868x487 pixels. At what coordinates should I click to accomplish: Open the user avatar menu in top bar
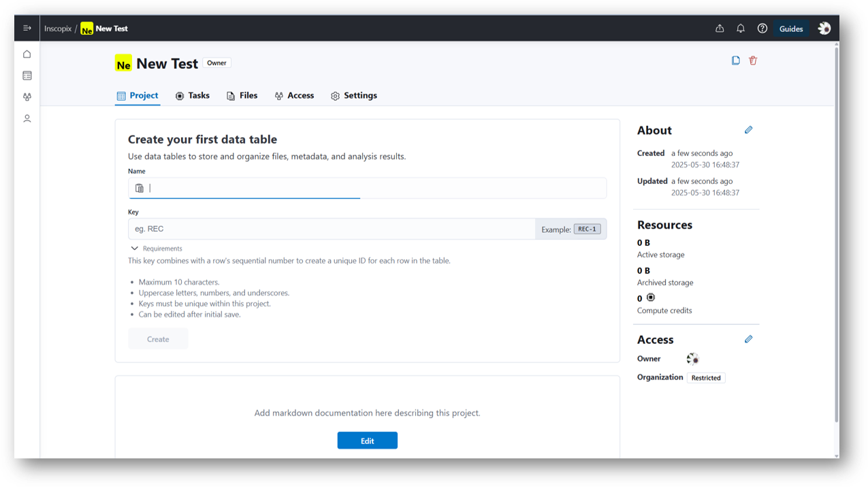(824, 28)
